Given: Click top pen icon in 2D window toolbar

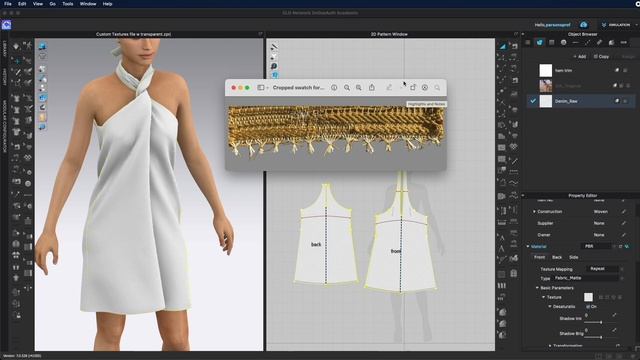Looking at the screenshot, I should pyautogui.click(x=274, y=47).
